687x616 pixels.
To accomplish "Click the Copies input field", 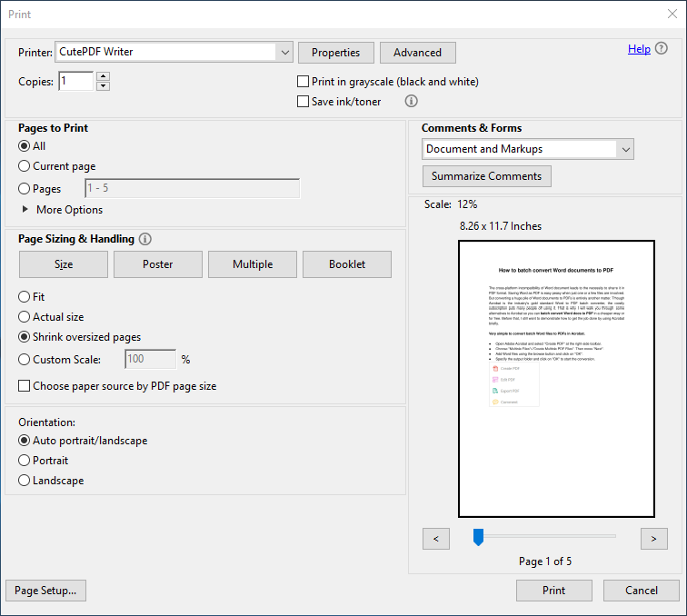I will pos(76,82).
